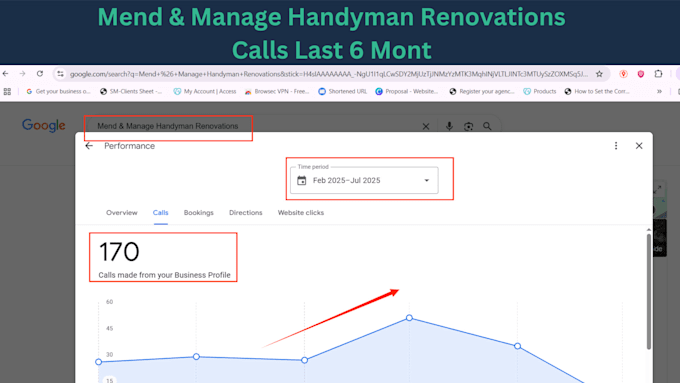Open 'Browsec VPN - Free...' bookmark
This screenshot has width=680, height=383.
pos(277,92)
